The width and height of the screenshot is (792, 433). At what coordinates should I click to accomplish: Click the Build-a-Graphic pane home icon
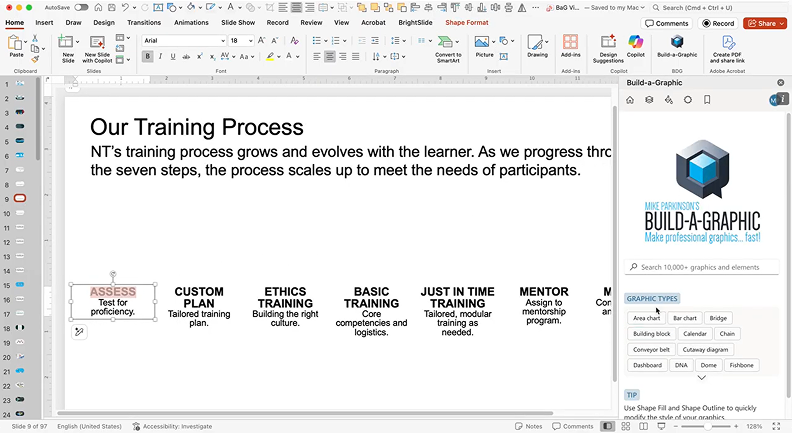(630, 100)
